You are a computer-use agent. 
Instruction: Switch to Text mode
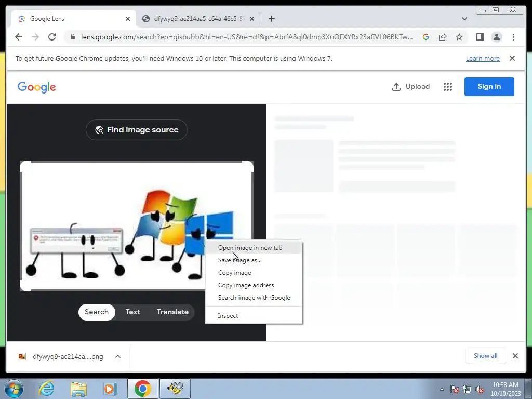click(x=132, y=312)
